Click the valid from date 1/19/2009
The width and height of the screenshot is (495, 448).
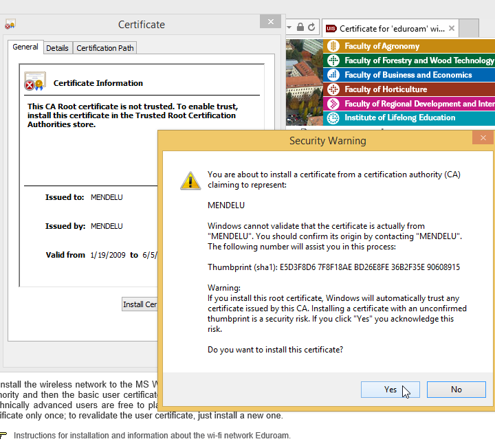108,255
